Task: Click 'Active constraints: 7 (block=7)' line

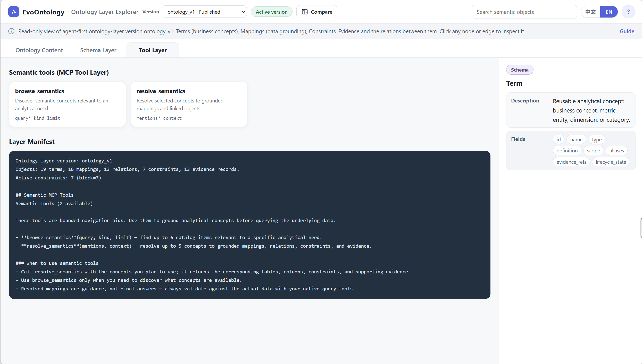Action: [x=58, y=178]
